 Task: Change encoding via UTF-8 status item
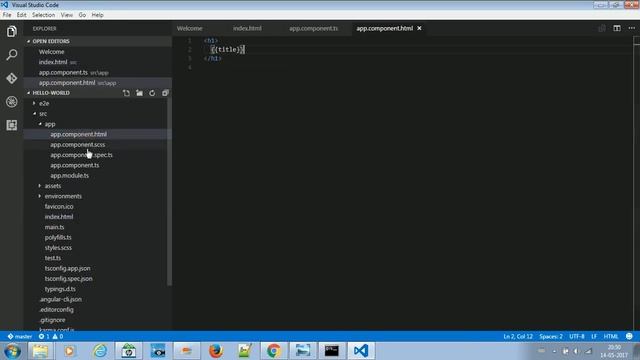point(577,336)
